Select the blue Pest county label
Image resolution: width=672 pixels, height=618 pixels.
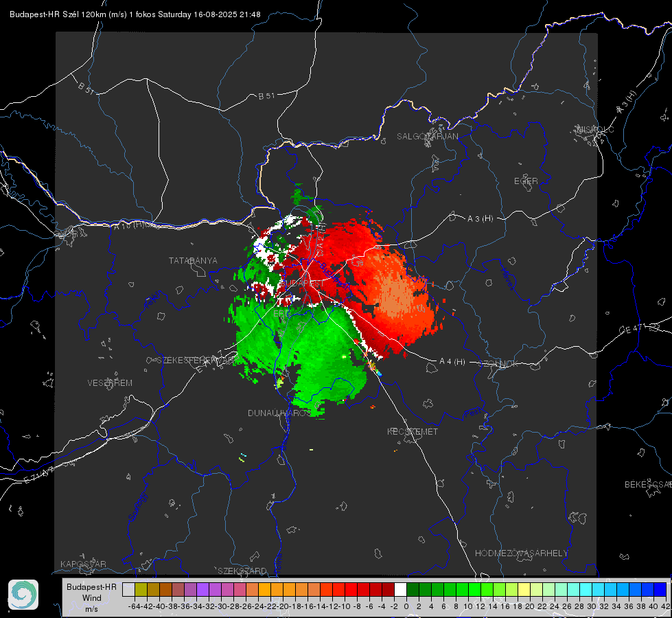point(473,413)
